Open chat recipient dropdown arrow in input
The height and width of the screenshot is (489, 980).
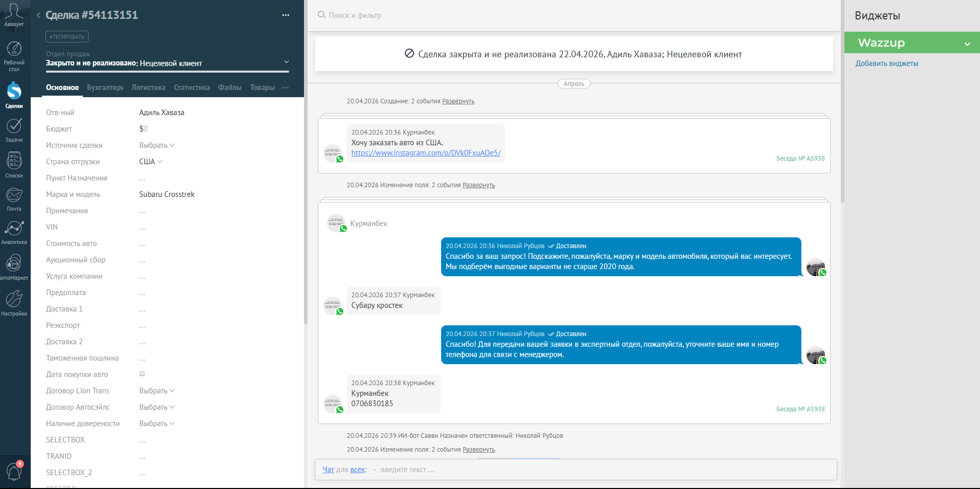pos(374,470)
